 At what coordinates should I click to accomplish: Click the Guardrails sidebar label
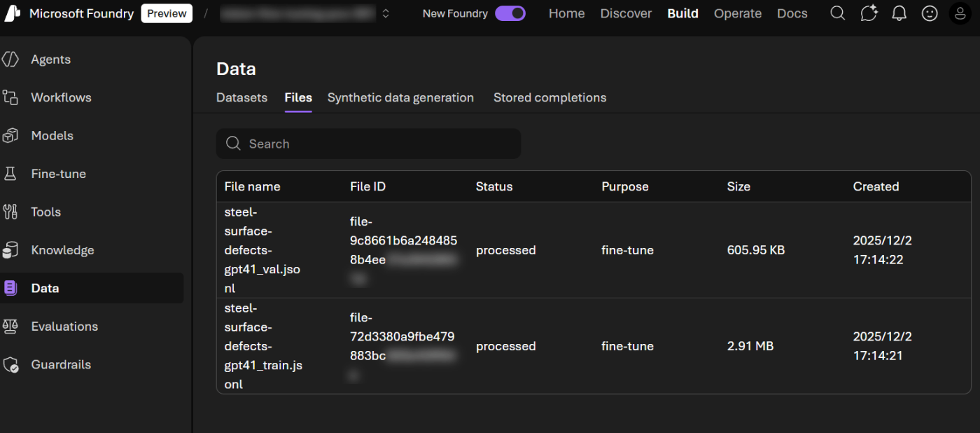point(61,364)
